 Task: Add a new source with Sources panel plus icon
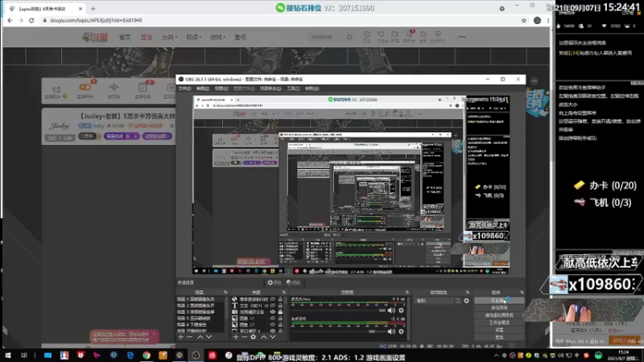235,336
